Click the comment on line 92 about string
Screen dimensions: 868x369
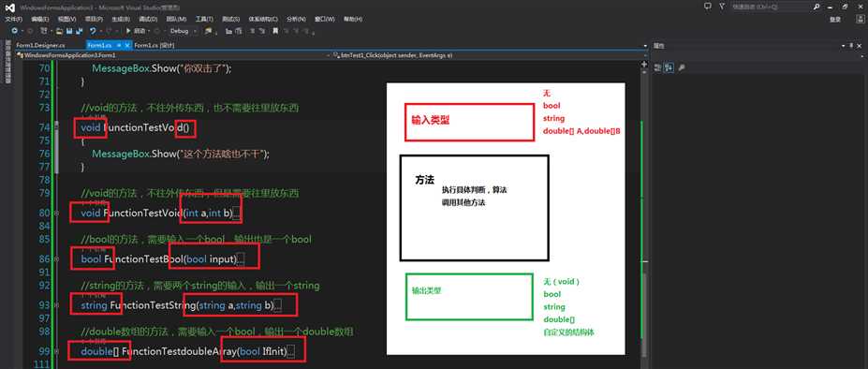pyautogui.click(x=199, y=286)
